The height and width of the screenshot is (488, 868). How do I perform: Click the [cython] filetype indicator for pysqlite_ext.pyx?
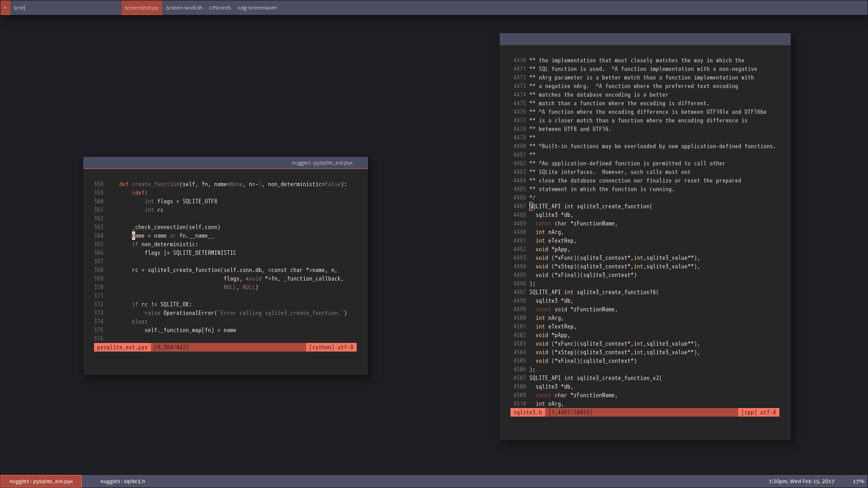point(321,347)
